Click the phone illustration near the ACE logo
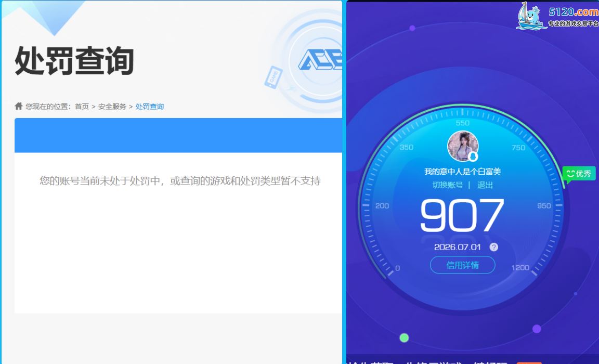The image size is (599, 364). [273, 77]
